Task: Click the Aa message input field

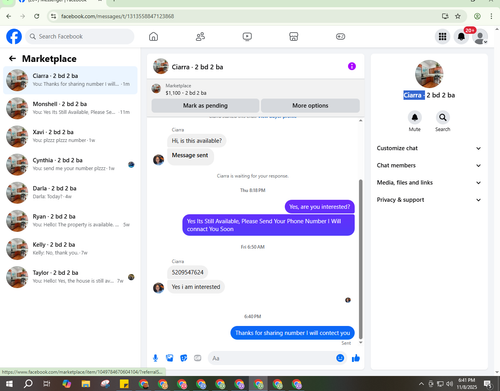Action: coord(272,358)
